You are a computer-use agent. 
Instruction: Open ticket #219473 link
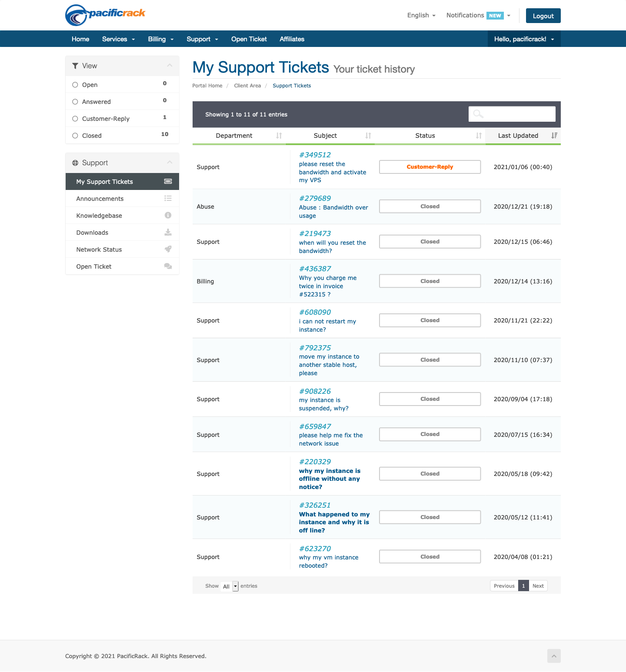pyautogui.click(x=315, y=233)
